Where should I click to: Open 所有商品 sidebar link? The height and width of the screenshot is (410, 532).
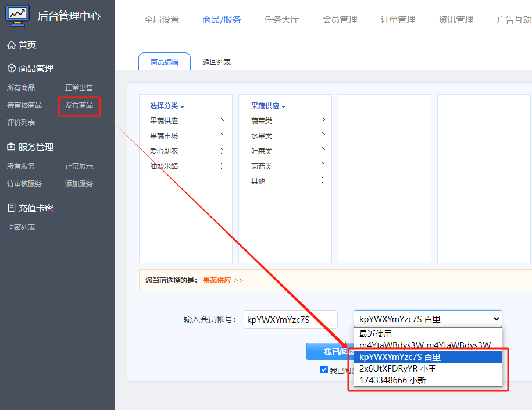pyautogui.click(x=21, y=88)
